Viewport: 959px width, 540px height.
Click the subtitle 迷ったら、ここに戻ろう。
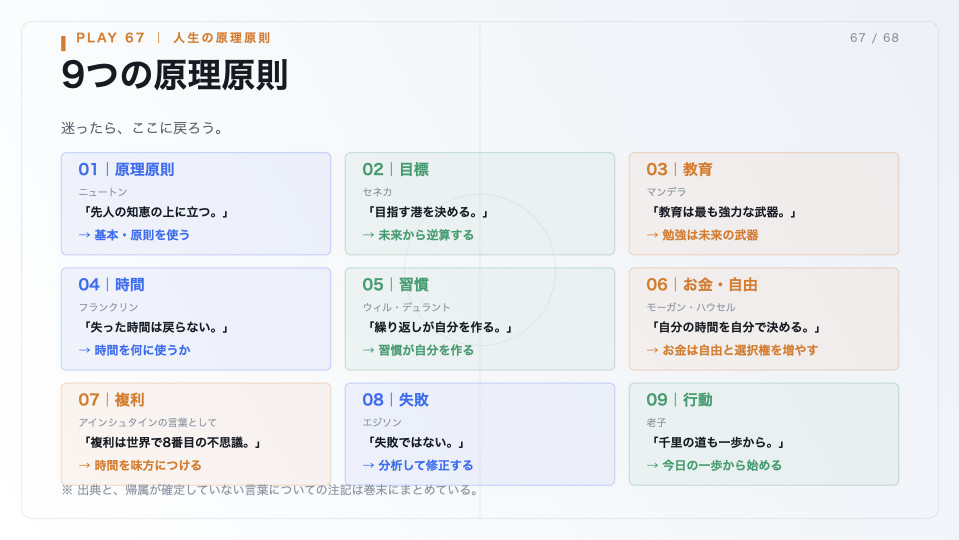(x=144, y=128)
